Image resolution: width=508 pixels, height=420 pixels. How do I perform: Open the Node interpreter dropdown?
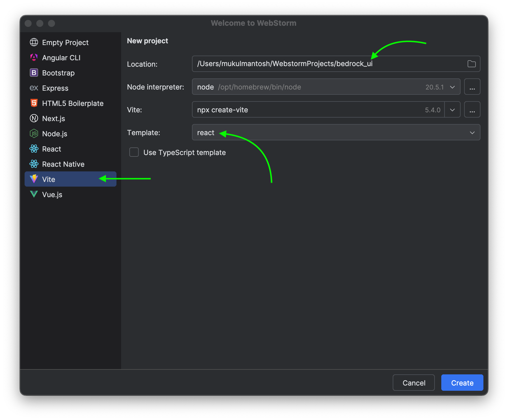[452, 87]
